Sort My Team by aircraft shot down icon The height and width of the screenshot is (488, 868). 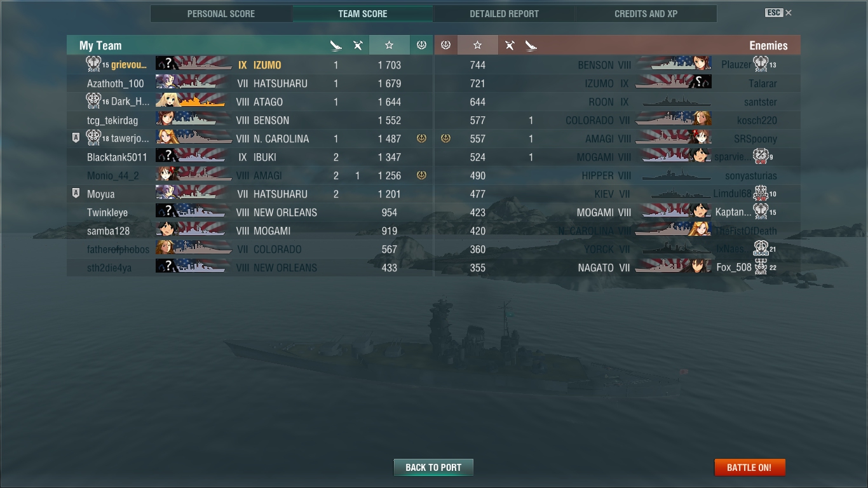pyautogui.click(x=358, y=45)
